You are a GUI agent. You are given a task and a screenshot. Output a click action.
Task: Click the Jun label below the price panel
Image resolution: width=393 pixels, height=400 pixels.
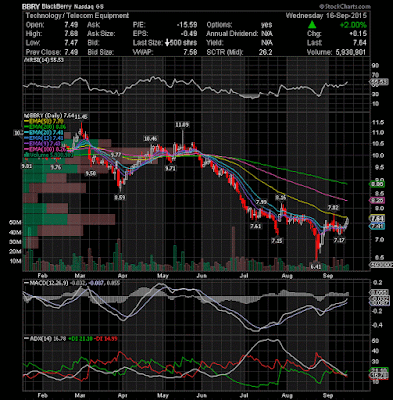click(x=202, y=276)
